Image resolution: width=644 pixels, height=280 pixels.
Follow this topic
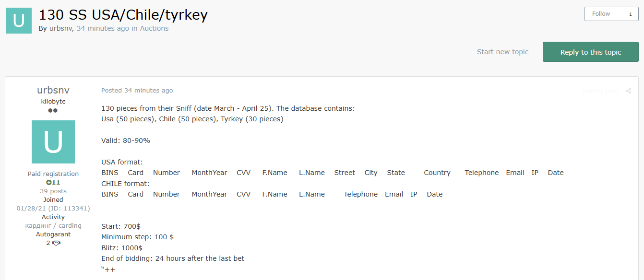click(x=601, y=14)
